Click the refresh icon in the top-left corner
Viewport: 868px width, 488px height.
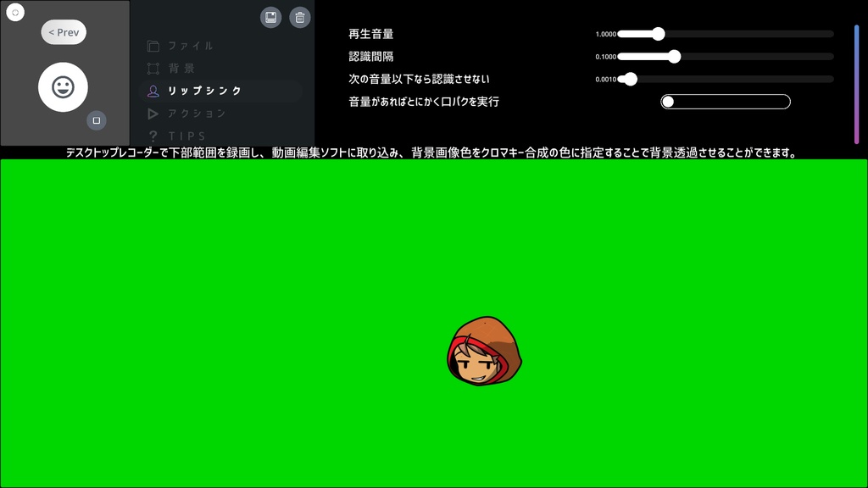pyautogui.click(x=14, y=11)
